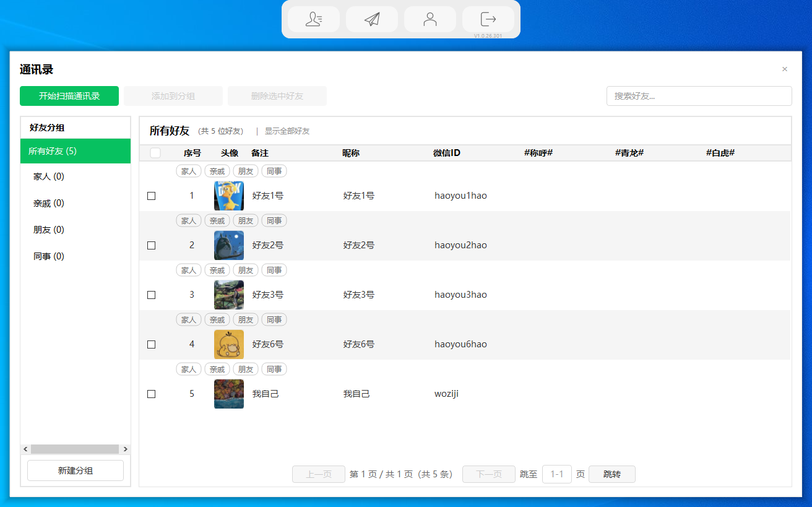The image size is (812, 507).
Task: Click the Psyduck avatar of 好友6号
Action: click(228, 344)
